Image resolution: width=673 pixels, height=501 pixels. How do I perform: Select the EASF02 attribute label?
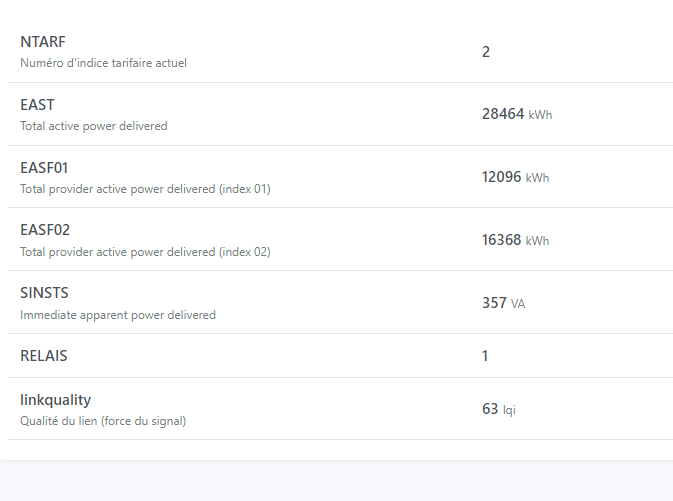click(x=45, y=230)
